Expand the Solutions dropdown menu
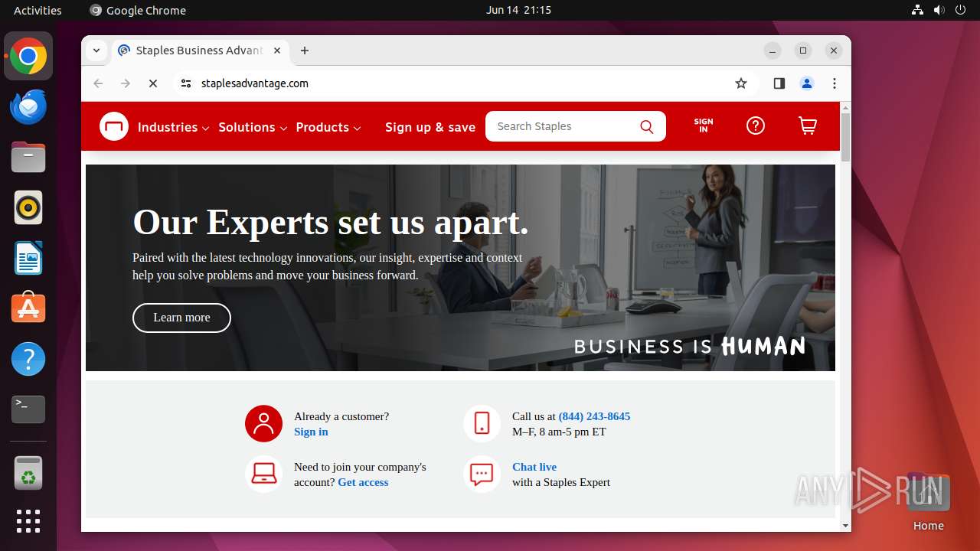980x551 pixels. point(253,127)
